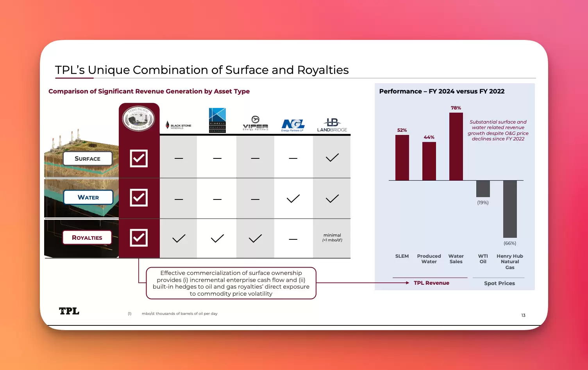Click the Henry Hub Natural Gas bar

[x=510, y=209]
